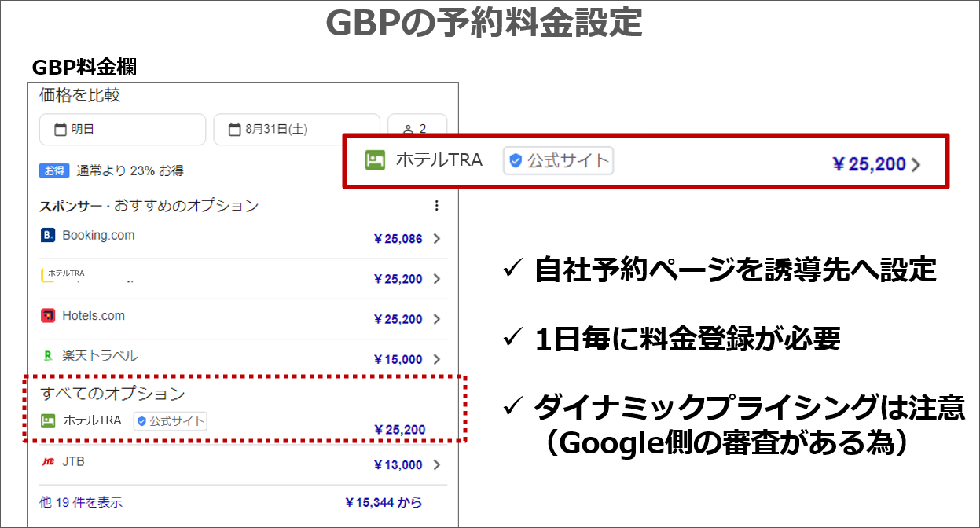Image resolution: width=980 pixels, height=528 pixels.
Task: Click the yellow icon of sponsored ホテルTRA row
Action: (x=43, y=276)
